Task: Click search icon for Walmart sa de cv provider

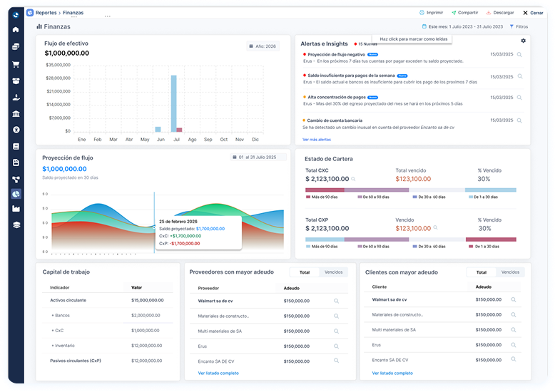Action: [x=336, y=301]
